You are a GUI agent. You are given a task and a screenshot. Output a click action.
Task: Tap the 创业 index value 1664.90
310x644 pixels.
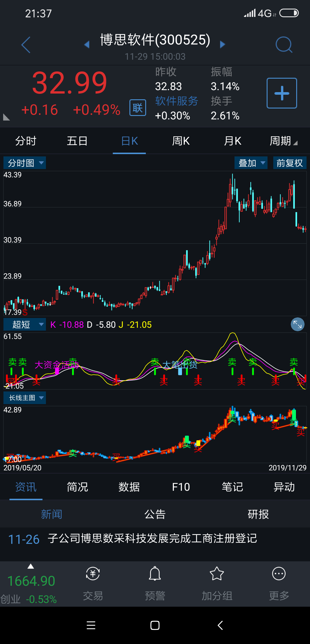click(x=31, y=581)
